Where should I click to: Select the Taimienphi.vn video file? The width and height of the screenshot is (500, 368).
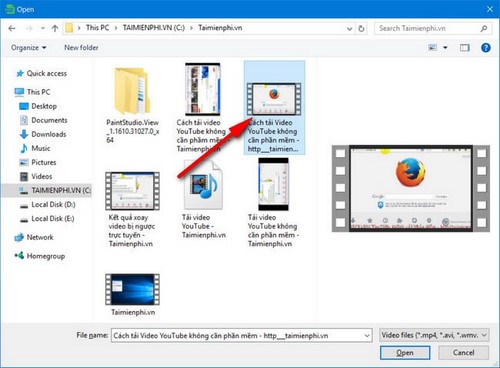point(133,295)
